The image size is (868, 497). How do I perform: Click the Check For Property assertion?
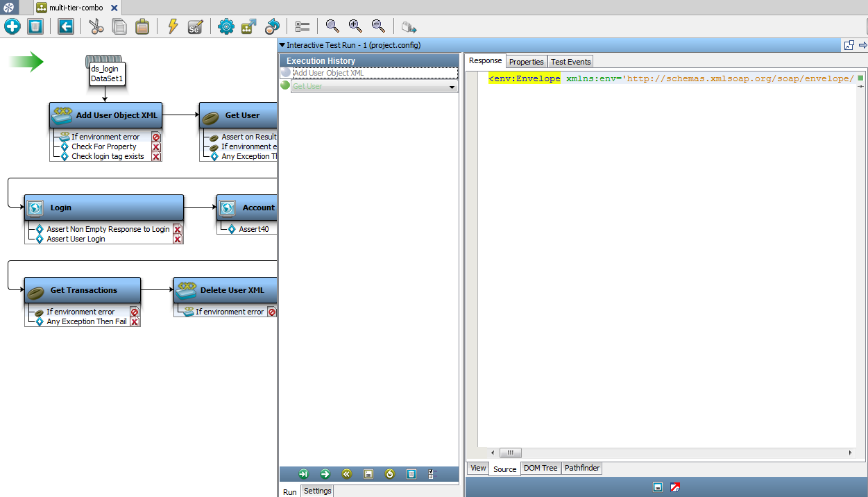pyautogui.click(x=104, y=146)
